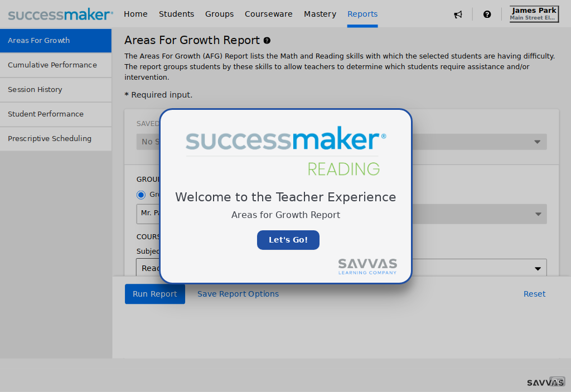Select the Reports menu tab
This screenshot has width=571, height=392.
click(362, 14)
